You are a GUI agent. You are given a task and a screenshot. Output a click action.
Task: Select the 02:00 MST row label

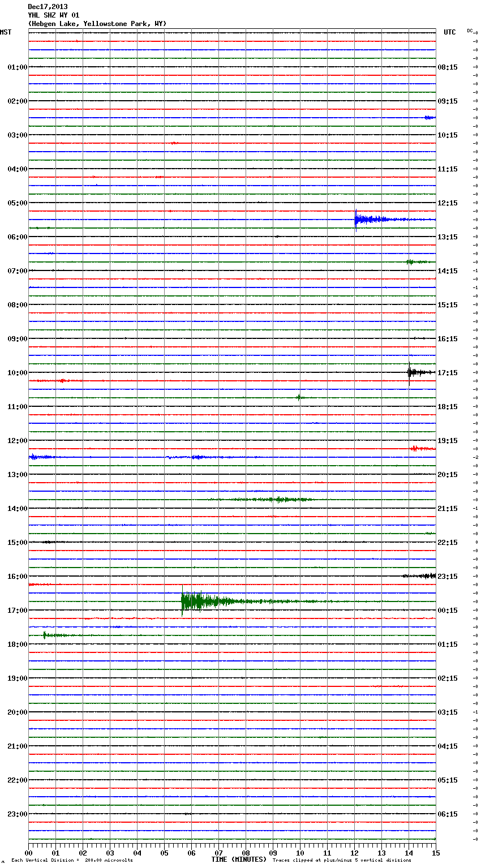pyautogui.click(x=18, y=101)
